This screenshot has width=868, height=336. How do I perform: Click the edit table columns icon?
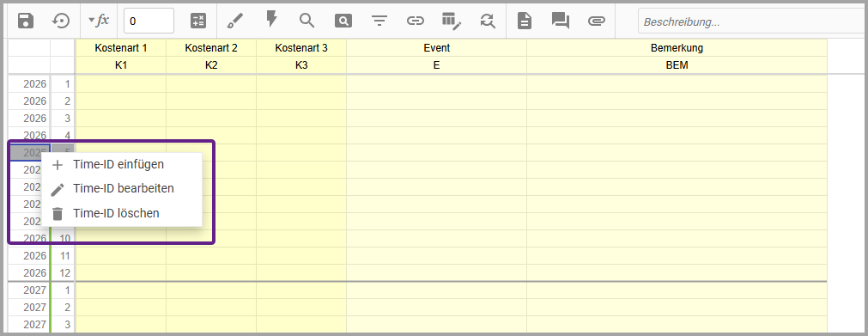[x=451, y=21]
